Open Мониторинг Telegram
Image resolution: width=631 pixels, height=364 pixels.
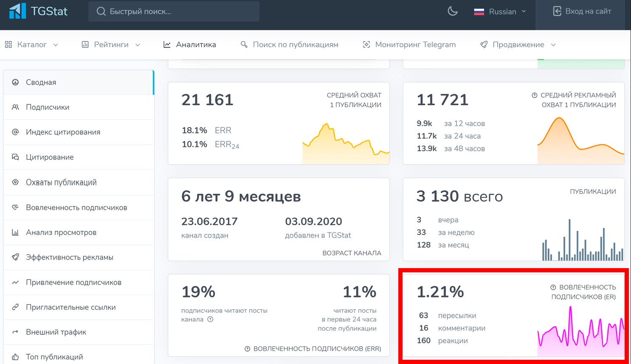click(x=409, y=45)
